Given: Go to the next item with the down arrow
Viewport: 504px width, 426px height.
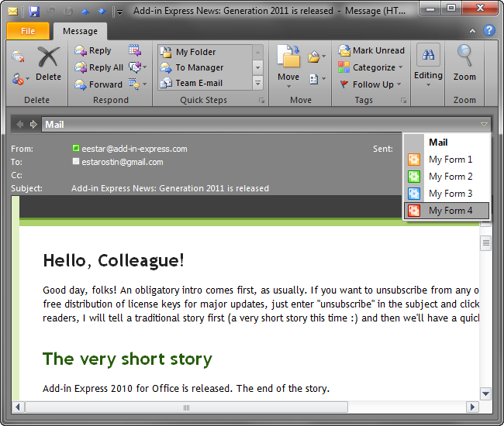Looking at the screenshot, I should point(102,12).
